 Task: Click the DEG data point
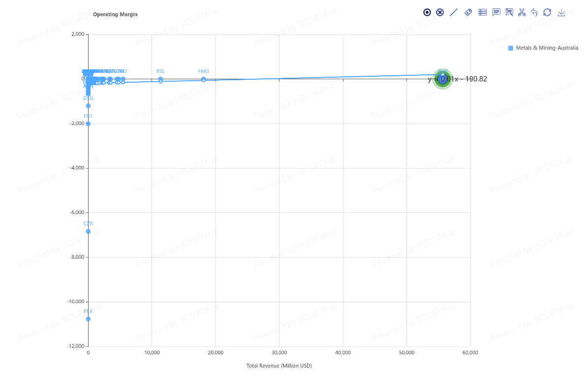[x=88, y=106]
